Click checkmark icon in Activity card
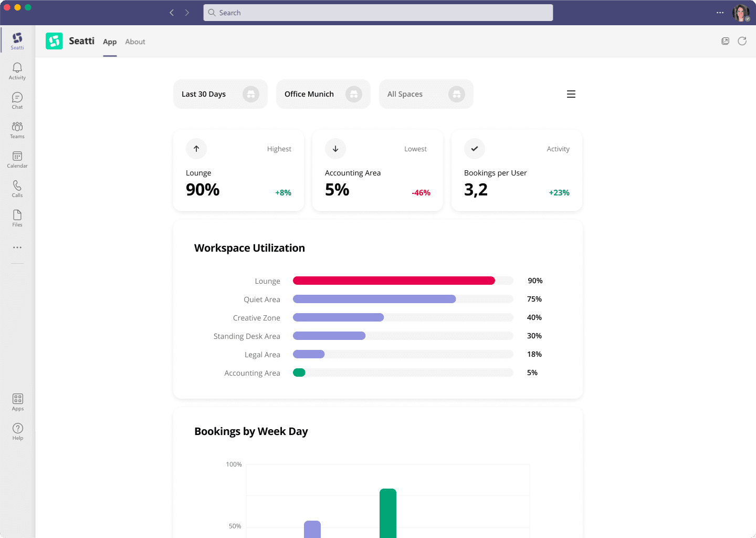This screenshot has width=756, height=538. coord(475,149)
